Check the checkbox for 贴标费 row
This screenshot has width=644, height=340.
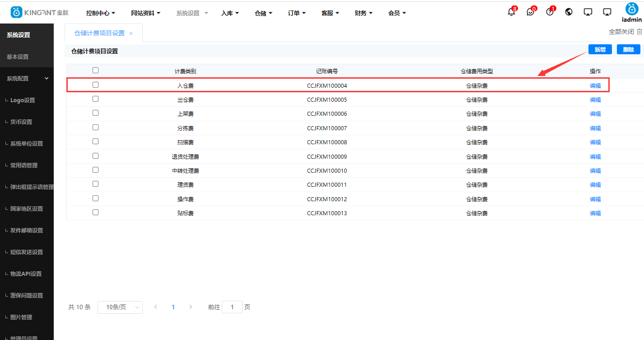point(95,212)
